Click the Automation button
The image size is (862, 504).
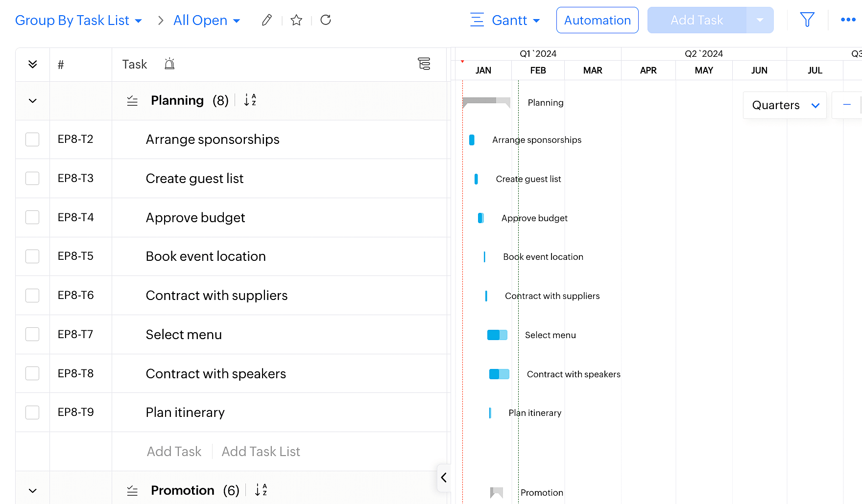[597, 21]
